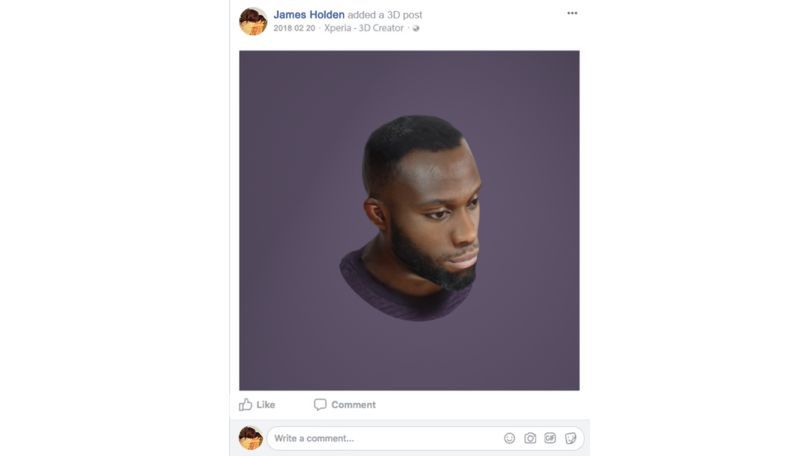Attach a photo using the camera icon
The image size is (810, 456).
coord(530,438)
